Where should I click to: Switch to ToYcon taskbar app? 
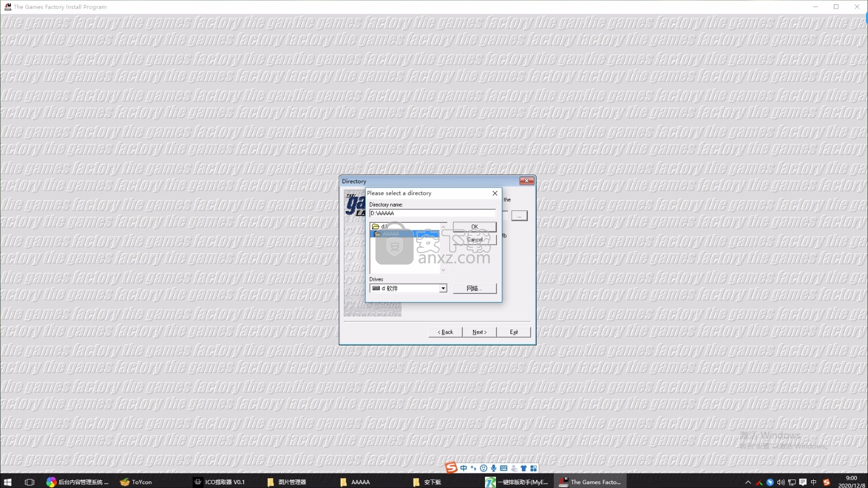(137, 481)
